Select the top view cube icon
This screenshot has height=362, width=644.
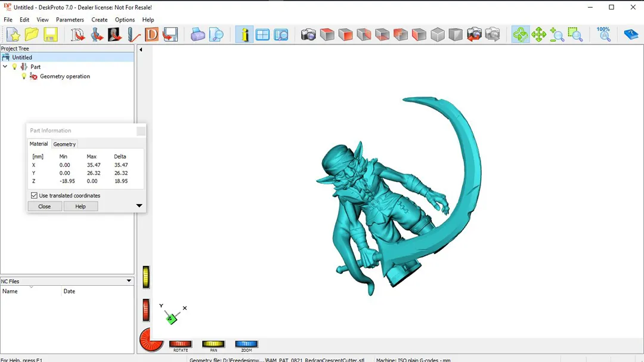tap(327, 35)
